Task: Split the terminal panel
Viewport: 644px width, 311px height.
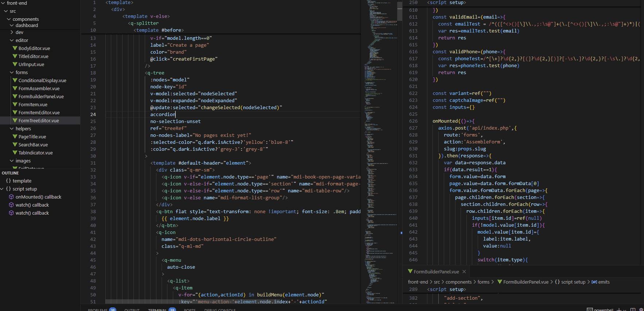Action: coord(633,310)
